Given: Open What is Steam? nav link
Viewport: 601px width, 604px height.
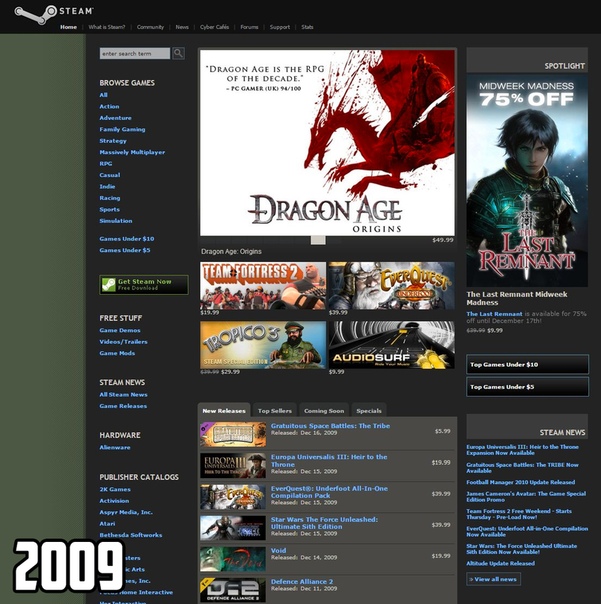Looking at the screenshot, I should coord(107,27).
